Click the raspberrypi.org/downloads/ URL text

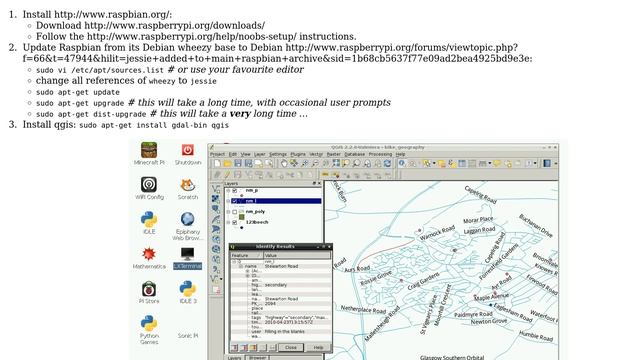[x=174, y=25]
